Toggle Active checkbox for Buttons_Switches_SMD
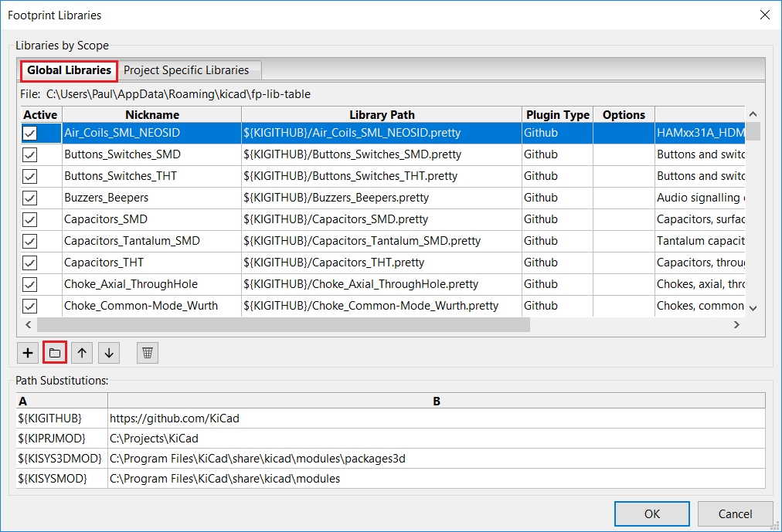Viewport: 782px width, 532px height. [x=30, y=155]
